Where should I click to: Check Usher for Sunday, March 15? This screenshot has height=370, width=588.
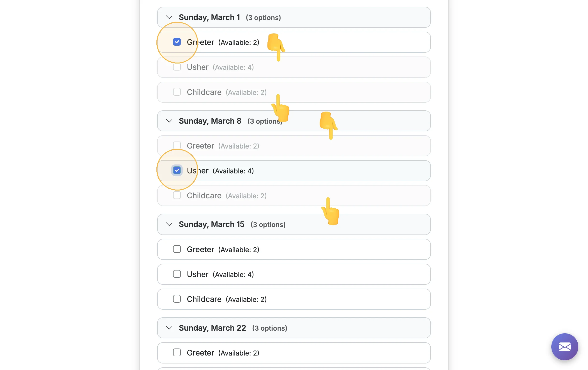(x=177, y=274)
